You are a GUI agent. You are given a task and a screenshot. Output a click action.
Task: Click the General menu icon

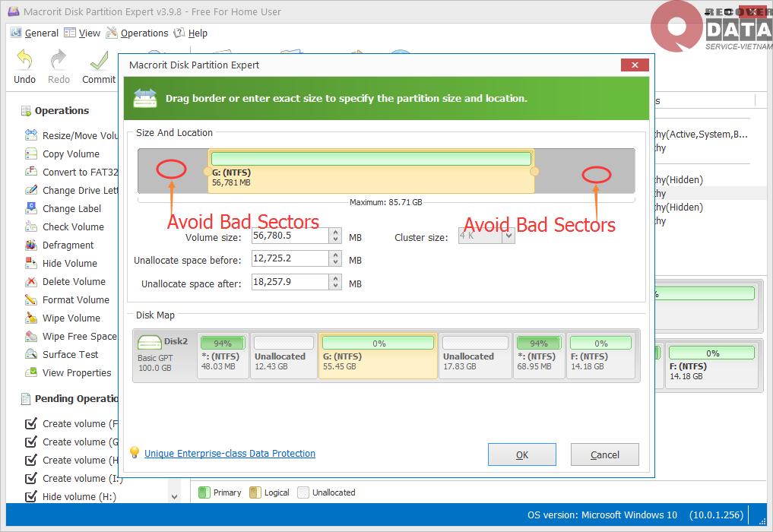tap(16, 33)
